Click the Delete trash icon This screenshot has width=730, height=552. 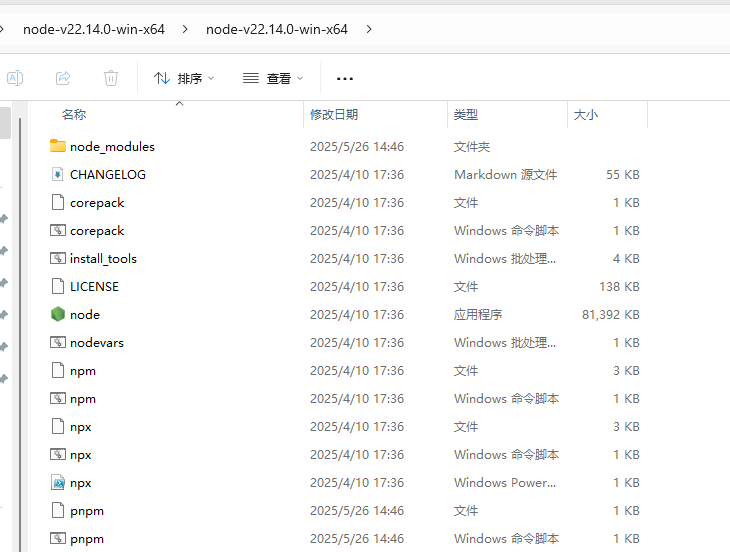(x=111, y=78)
